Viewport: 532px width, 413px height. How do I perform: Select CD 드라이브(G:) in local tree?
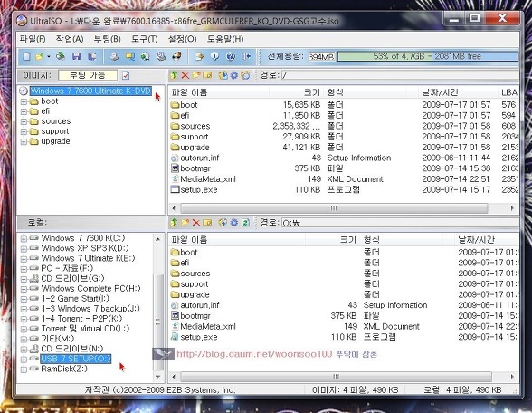[72, 279]
